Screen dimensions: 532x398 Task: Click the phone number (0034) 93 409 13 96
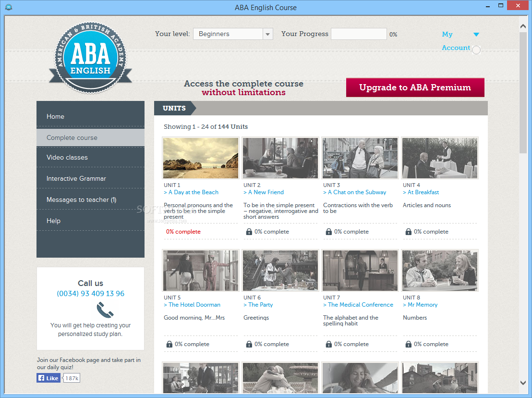(x=91, y=293)
